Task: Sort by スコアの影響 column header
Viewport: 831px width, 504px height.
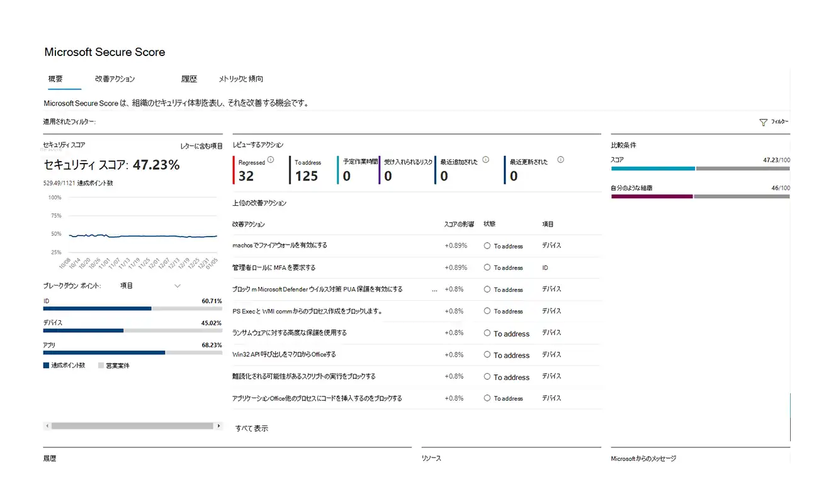Action: (x=459, y=224)
